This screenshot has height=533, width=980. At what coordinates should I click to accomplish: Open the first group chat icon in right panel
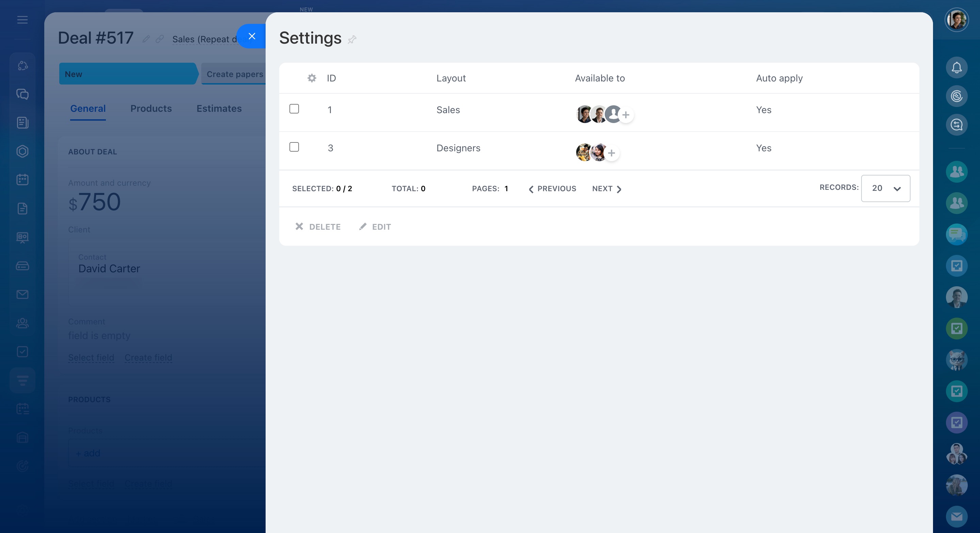click(957, 172)
